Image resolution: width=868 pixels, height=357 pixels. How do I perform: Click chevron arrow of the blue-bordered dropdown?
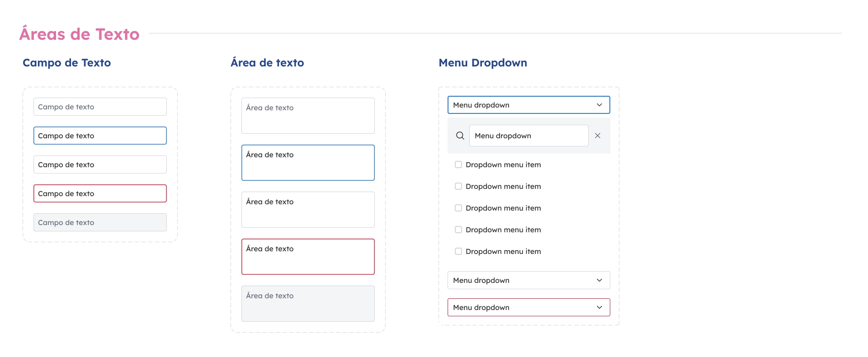(x=599, y=105)
